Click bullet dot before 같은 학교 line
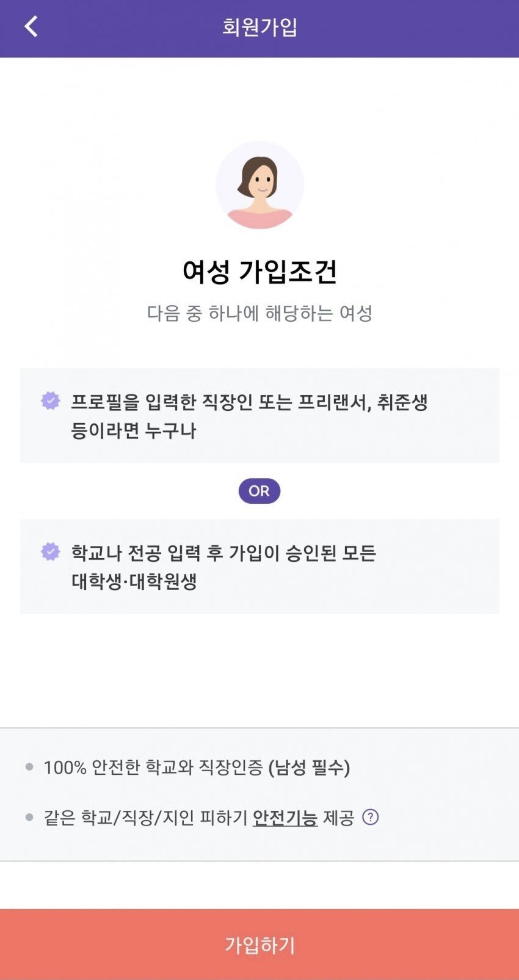This screenshot has height=980, width=519. pos(29,817)
